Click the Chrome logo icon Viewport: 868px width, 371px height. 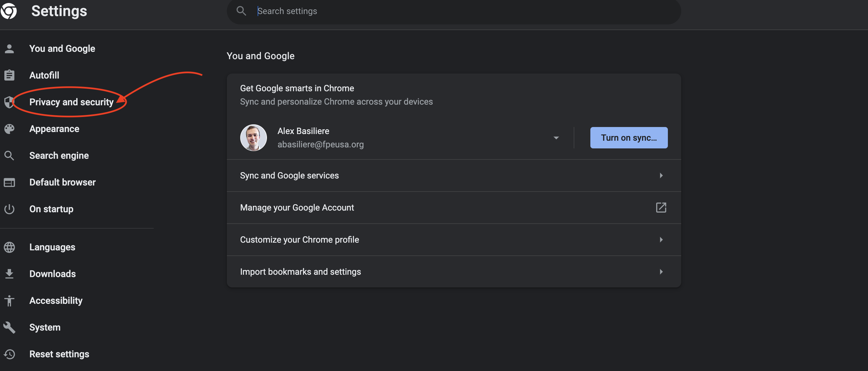coord(9,11)
